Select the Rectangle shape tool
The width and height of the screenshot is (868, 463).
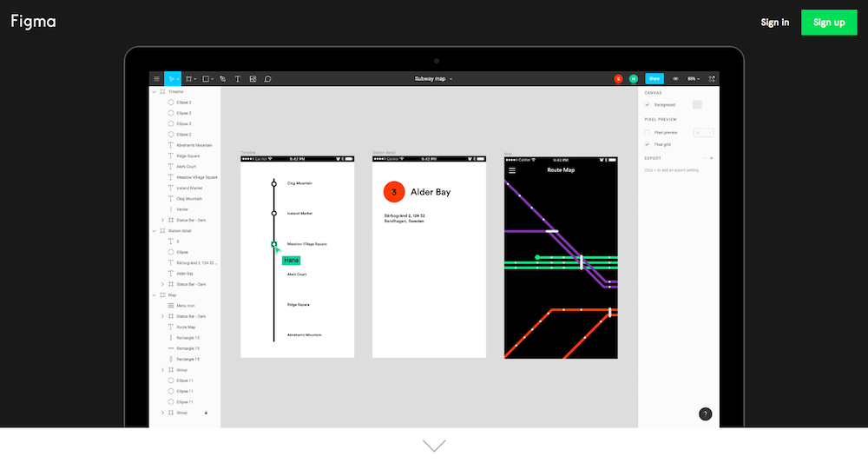click(x=206, y=79)
